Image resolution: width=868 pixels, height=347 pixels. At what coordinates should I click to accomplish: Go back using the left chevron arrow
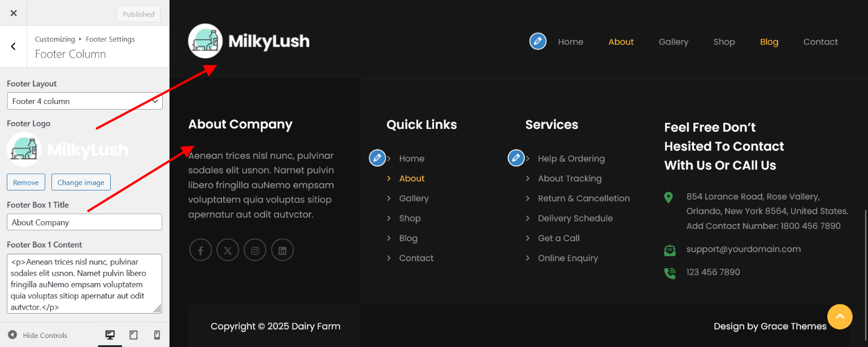point(14,47)
